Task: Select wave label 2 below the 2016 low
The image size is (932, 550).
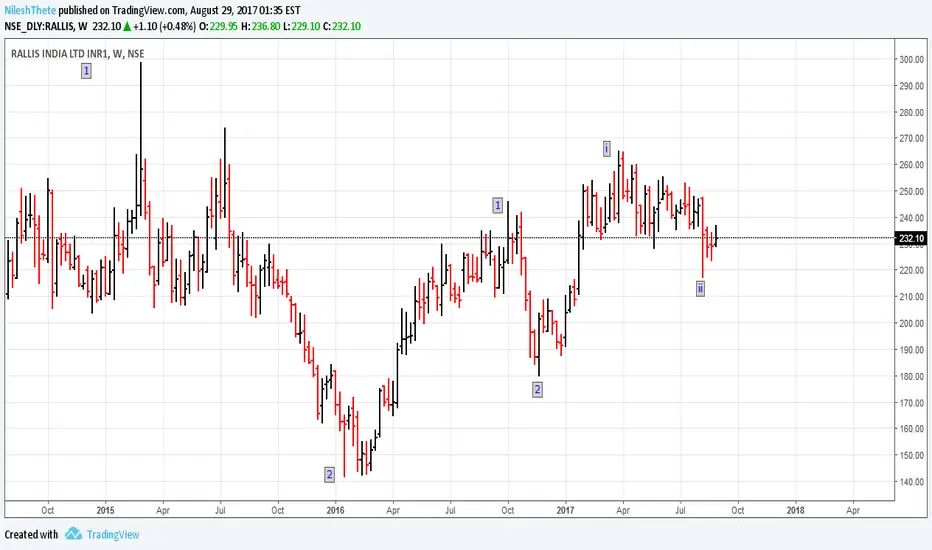Action: click(x=329, y=474)
